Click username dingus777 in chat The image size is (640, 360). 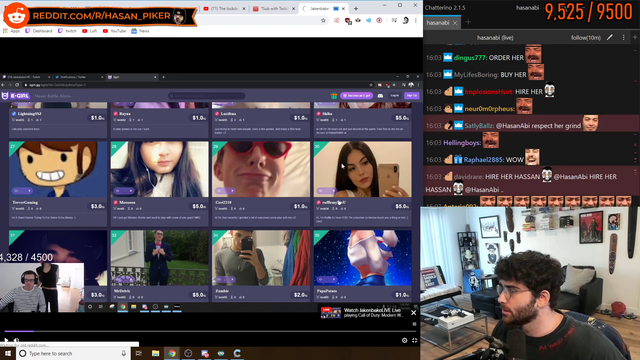click(470, 58)
